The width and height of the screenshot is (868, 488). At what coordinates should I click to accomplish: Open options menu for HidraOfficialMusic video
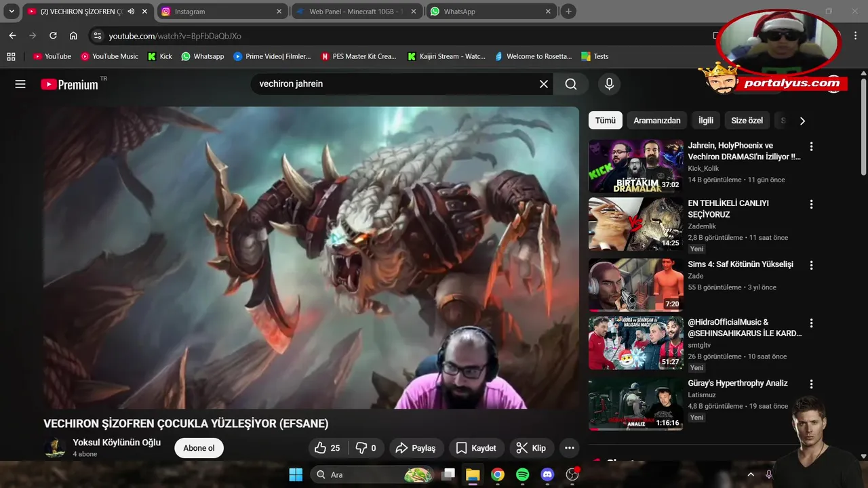coord(811,323)
